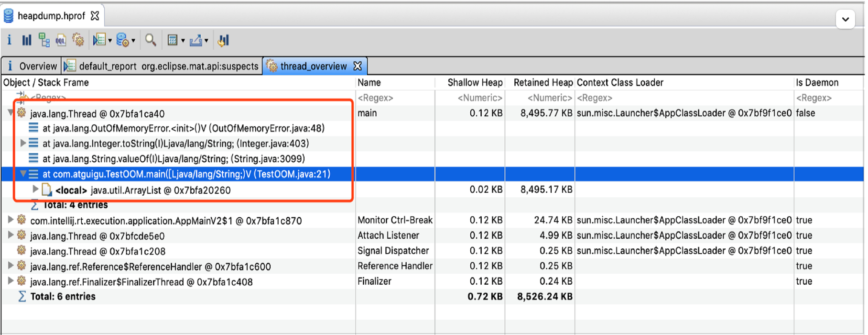Open the Histogram view from the toolbar
868x335 pixels.
click(26, 40)
